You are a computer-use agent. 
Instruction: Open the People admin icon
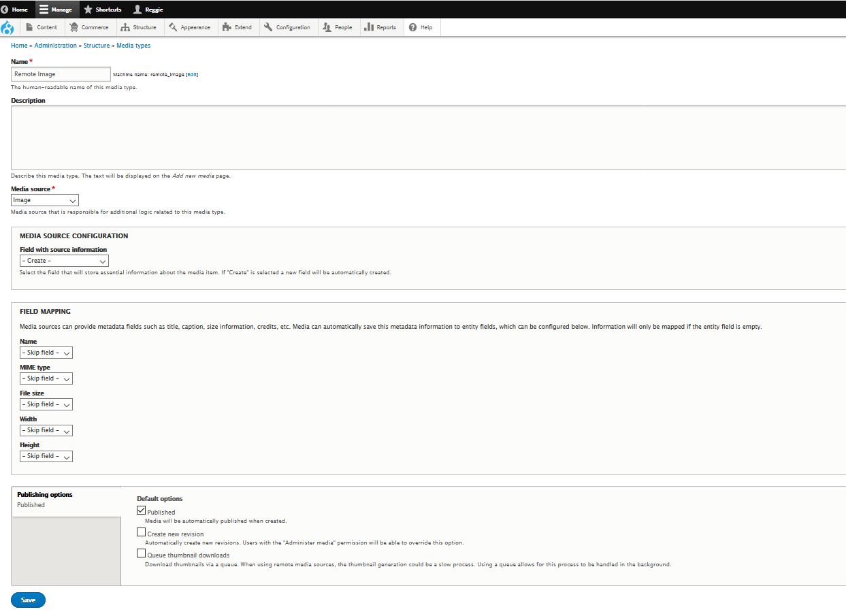327,27
